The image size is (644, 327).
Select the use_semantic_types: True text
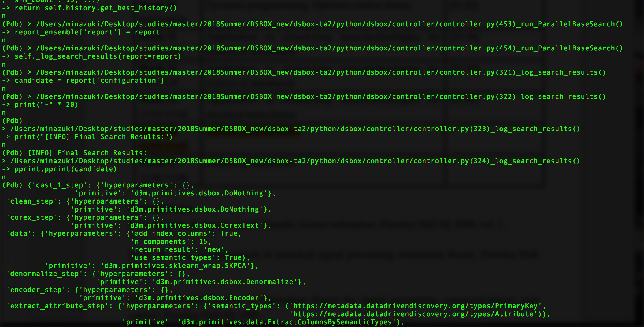(190, 257)
